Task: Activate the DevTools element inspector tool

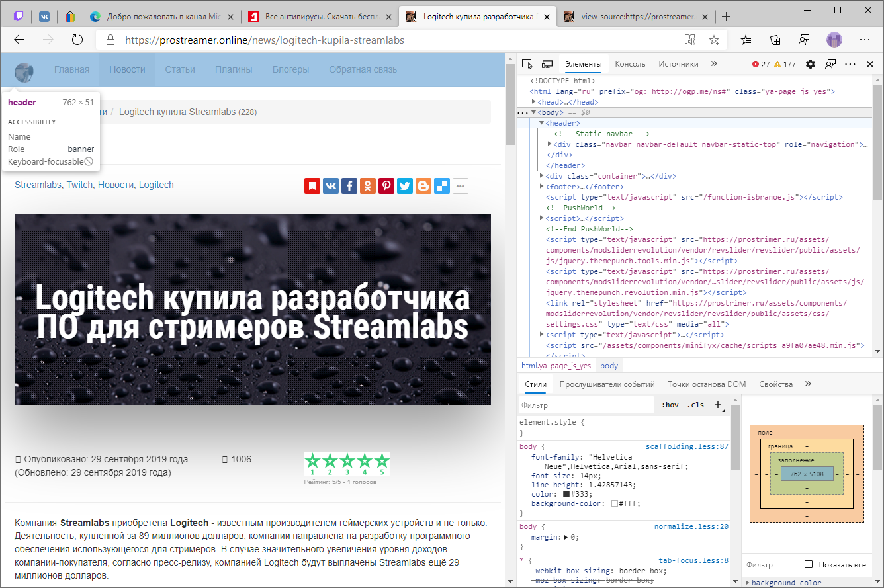Action: 527,64
